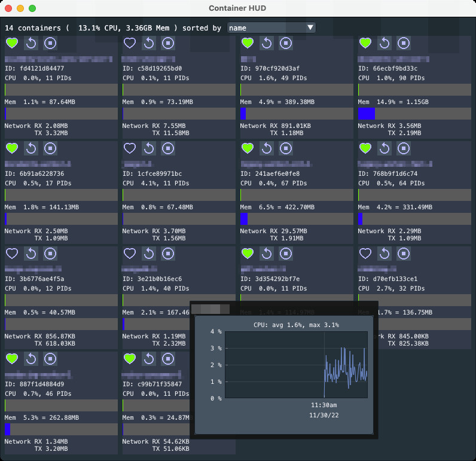Restart container c58d19265bd0
Image resolution: width=476 pixels, height=461 pixels.
pos(149,43)
